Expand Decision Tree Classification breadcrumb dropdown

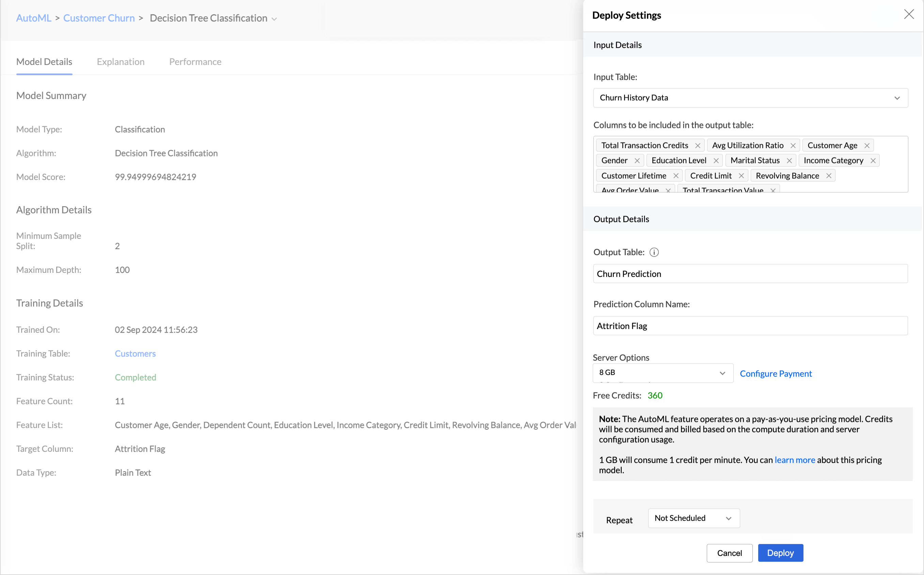pyautogui.click(x=274, y=19)
